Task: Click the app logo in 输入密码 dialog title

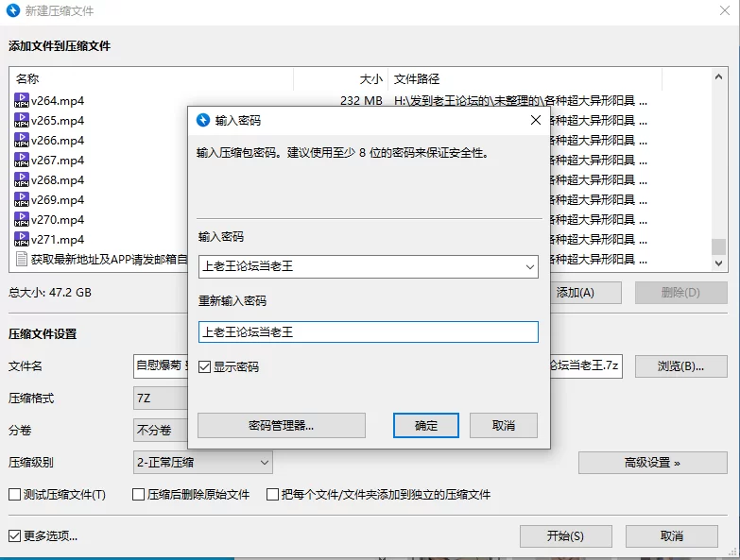Action: click(x=203, y=120)
